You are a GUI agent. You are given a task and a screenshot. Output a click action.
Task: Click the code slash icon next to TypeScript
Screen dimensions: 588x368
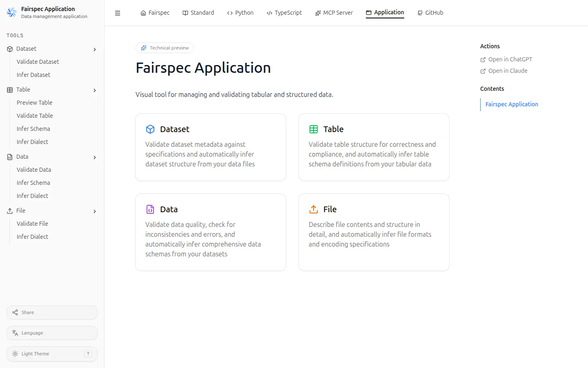coord(269,13)
